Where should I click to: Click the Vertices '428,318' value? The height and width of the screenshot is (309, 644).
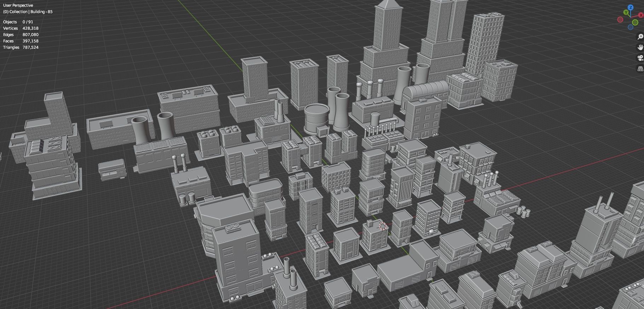(x=30, y=28)
